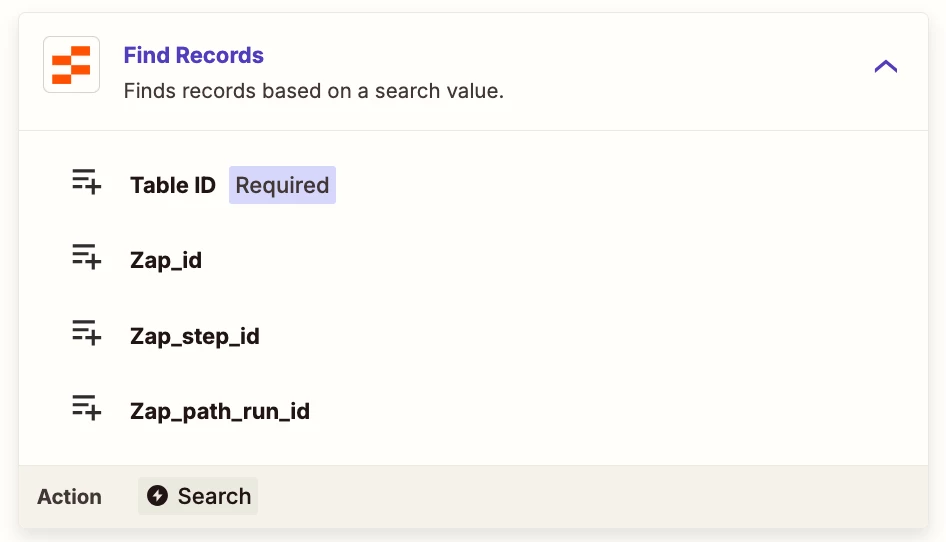Click the add-field icon beside Zap_id
This screenshot has width=946, height=542.
pyautogui.click(x=86, y=257)
